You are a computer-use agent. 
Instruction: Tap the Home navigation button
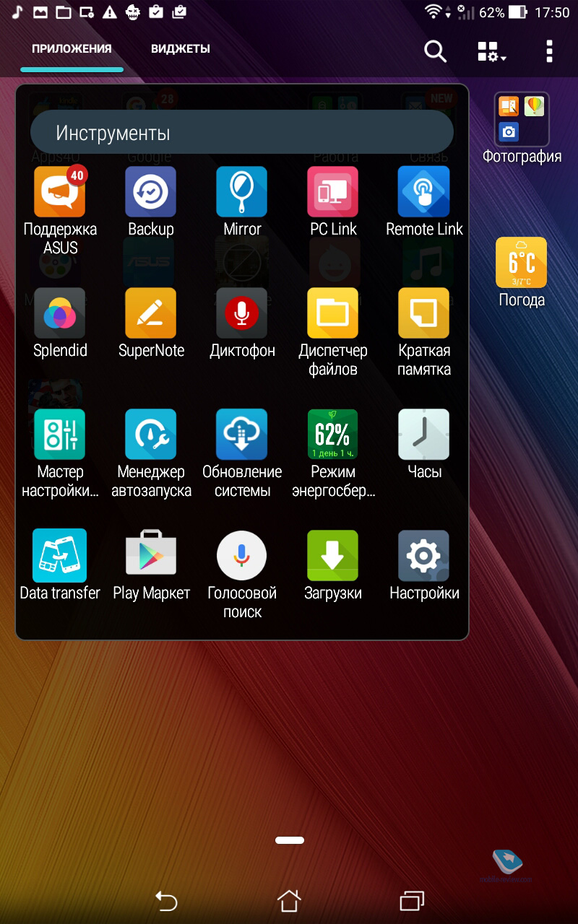tap(289, 900)
